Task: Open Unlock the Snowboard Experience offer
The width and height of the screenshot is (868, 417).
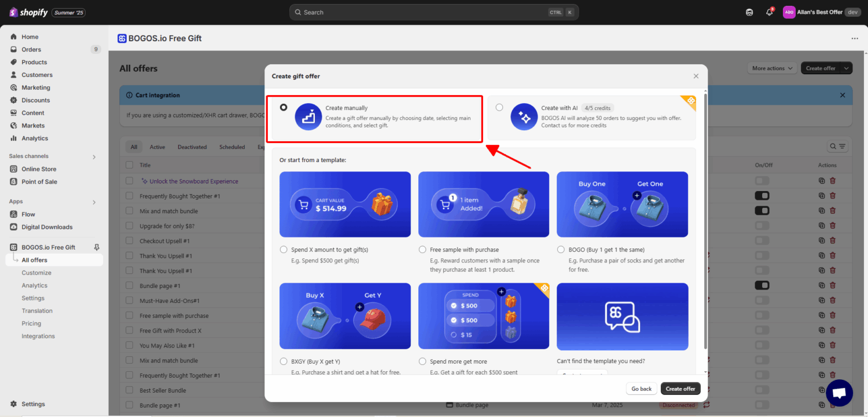Action: tap(194, 181)
